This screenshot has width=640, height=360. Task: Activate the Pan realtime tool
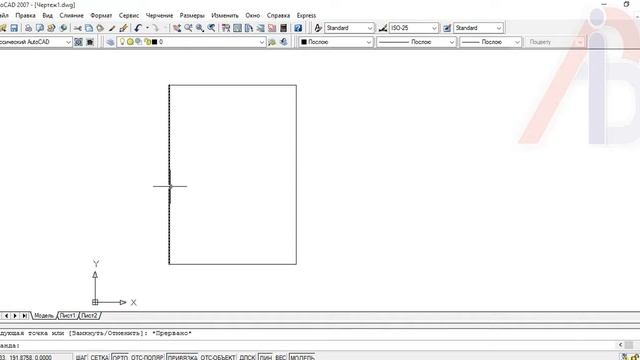coord(177,28)
